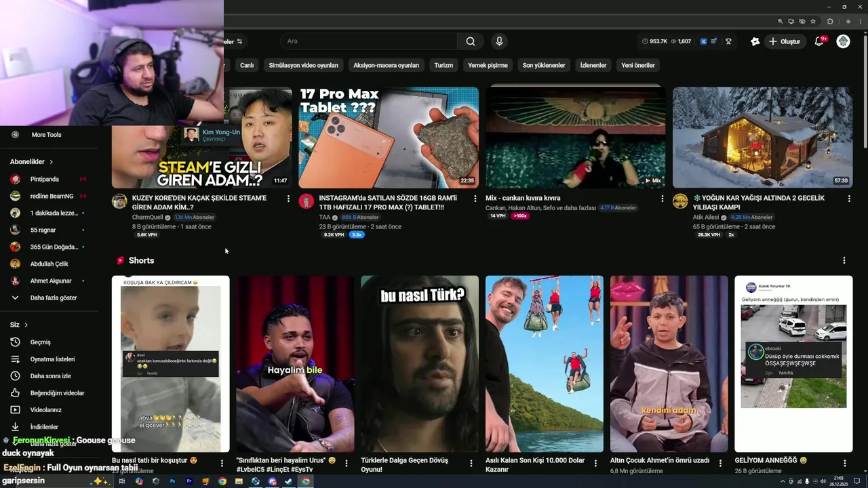Select the Son yüklenenler chip
The width and height of the screenshot is (868, 488).
point(544,65)
